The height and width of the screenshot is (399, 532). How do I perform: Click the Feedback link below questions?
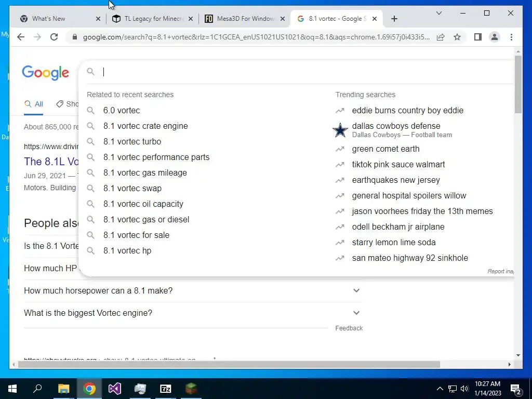pyautogui.click(x=349, y=328)
